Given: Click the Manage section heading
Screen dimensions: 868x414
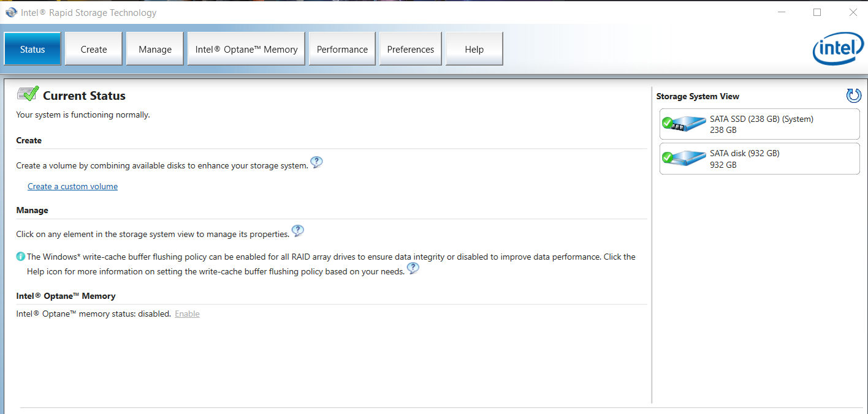Looking at the screenshot, I should coord(32,210).
